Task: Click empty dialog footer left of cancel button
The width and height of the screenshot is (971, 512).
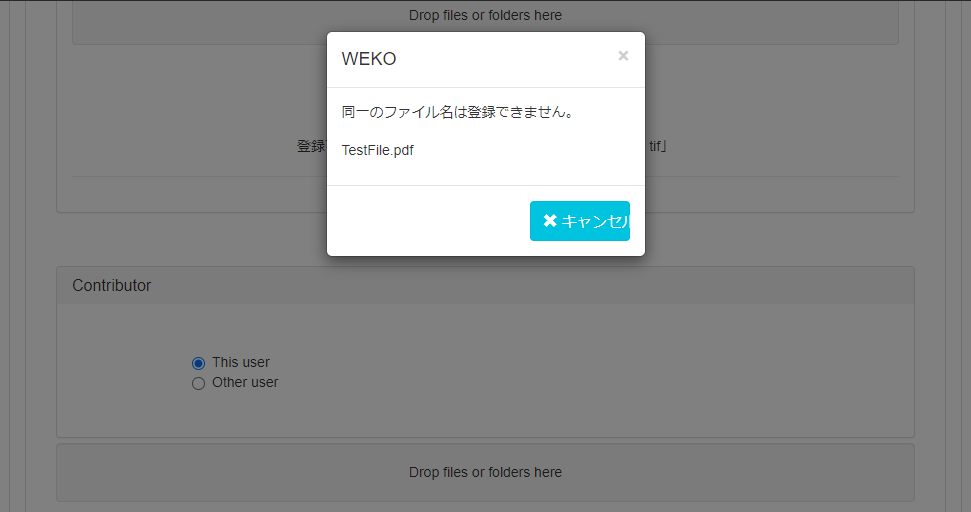Action: (430, 221)
